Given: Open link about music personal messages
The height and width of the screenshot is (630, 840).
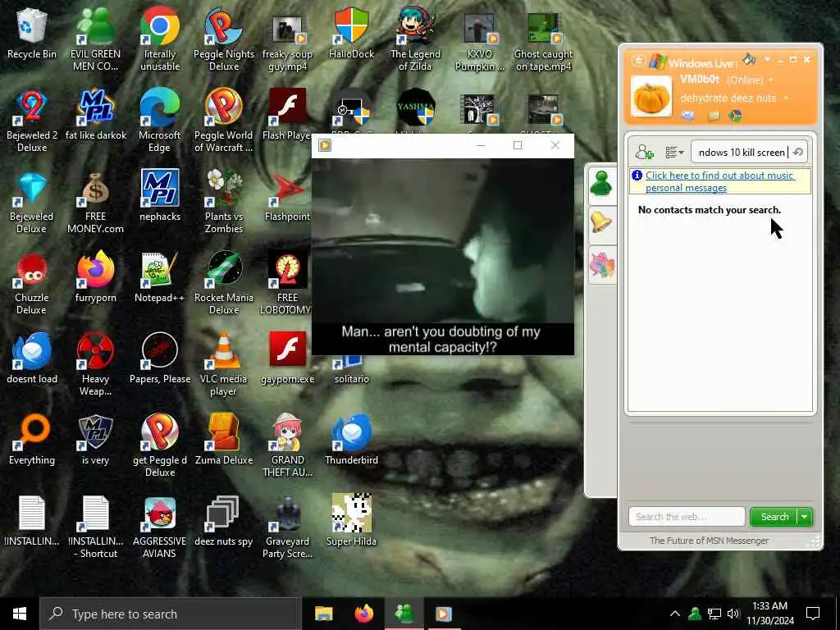Looking at the screenshot, I should tap(719, 181).
